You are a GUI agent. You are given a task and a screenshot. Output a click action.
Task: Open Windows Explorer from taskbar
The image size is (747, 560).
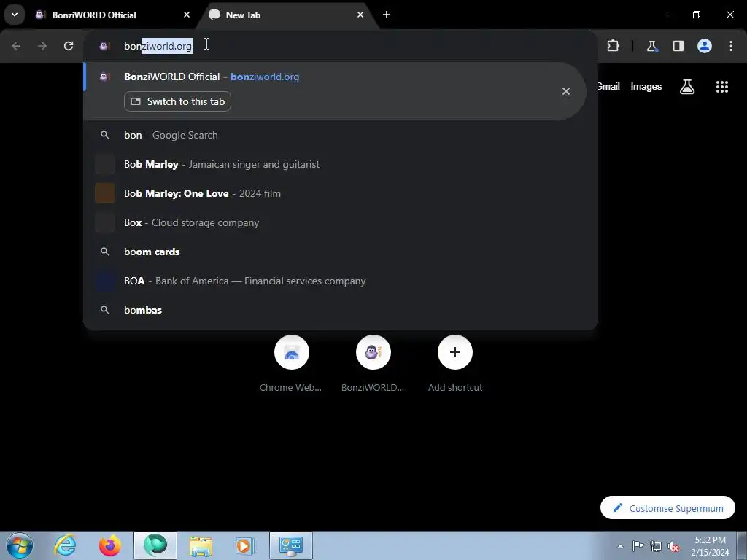pos(201,545)
